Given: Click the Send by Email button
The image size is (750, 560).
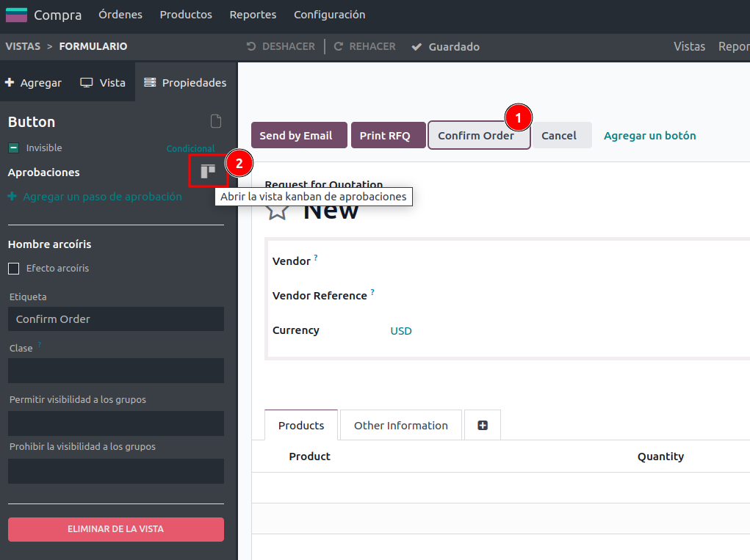Looking at the screenshot, I should pyautogui.click(x=300, y=136).
